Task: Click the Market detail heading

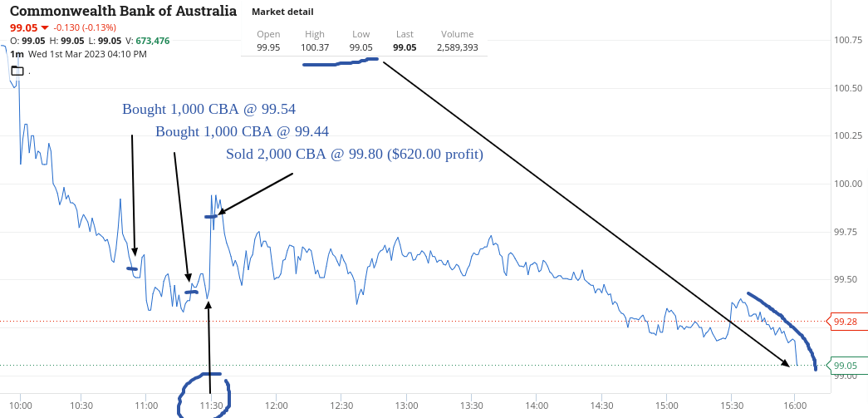Action: pos(282,12)
